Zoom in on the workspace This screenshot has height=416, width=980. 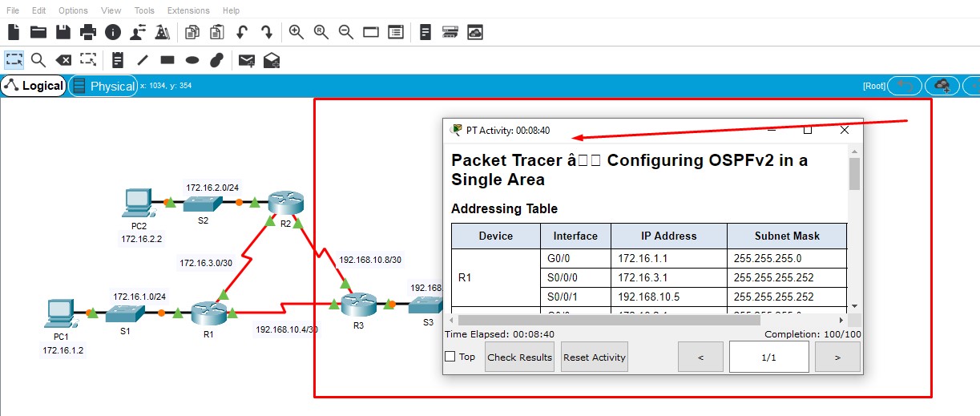(x=296, y=32)
